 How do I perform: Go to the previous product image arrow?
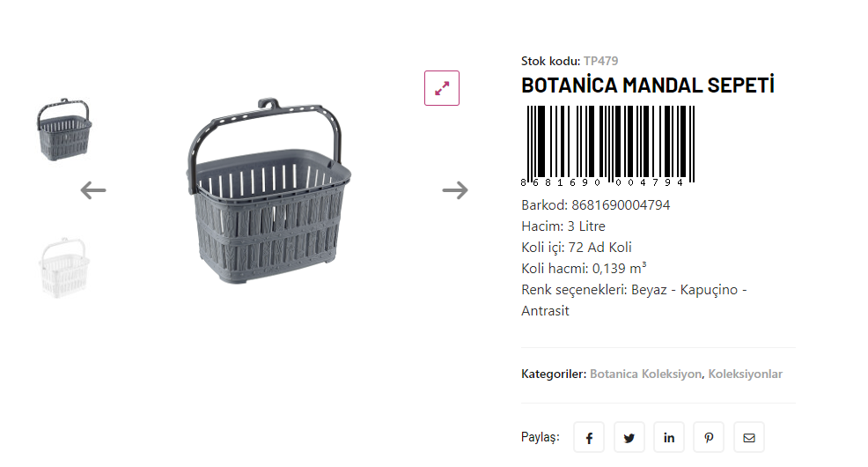93,190
